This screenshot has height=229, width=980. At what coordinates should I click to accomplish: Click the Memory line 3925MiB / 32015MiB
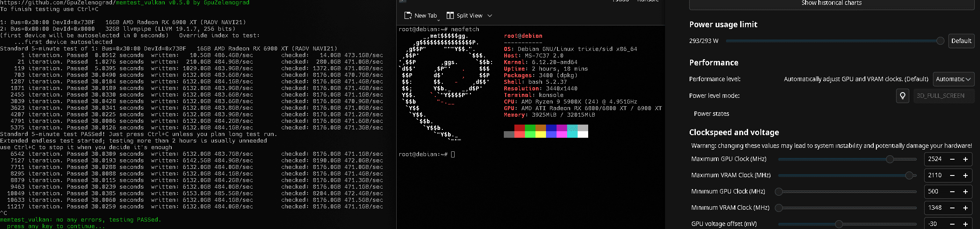pos(549,115)
